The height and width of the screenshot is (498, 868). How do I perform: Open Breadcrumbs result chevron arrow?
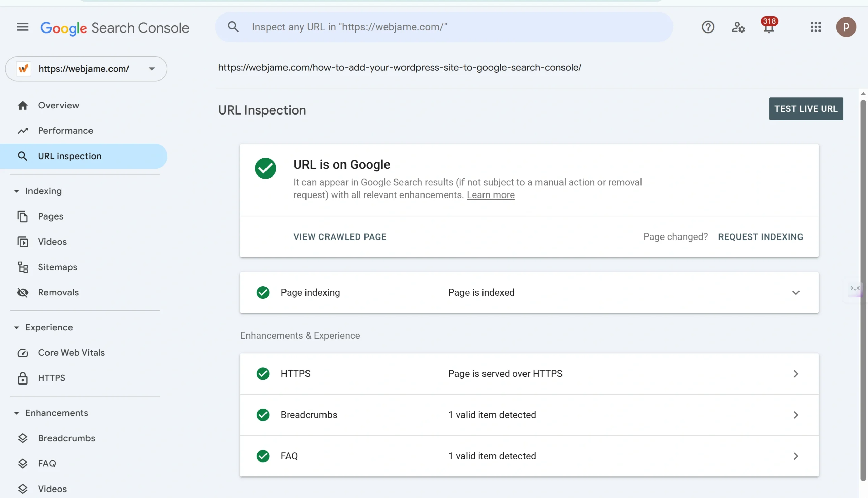coord(796,415)
